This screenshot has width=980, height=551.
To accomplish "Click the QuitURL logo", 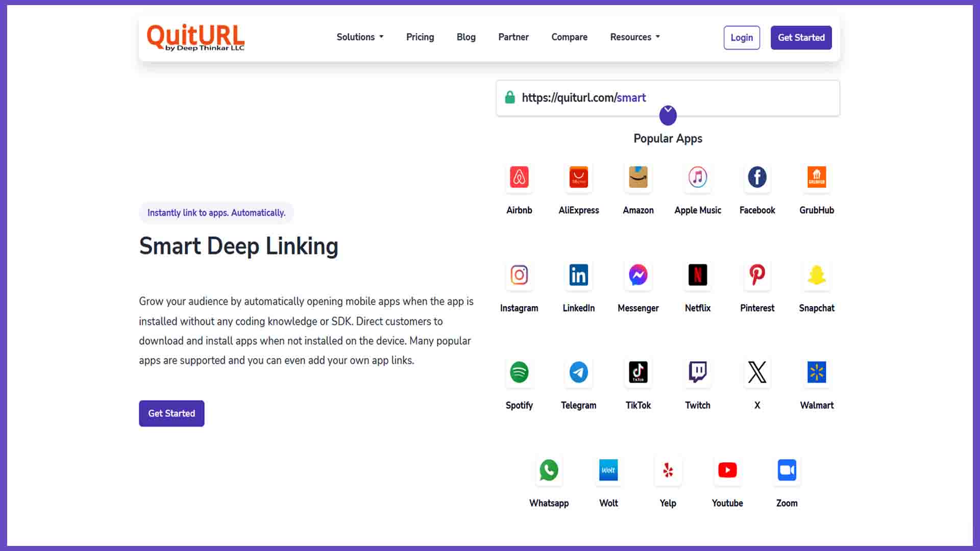I will tap(195, 37).
